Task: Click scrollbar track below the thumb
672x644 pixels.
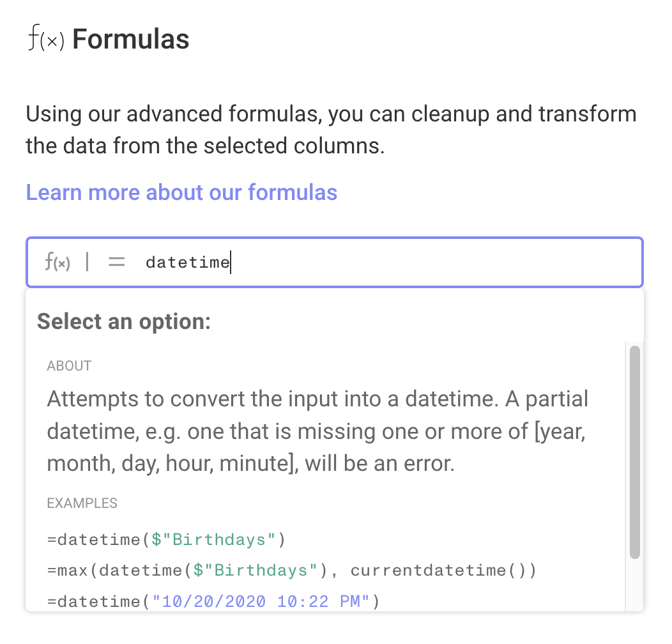Action: point(634,585)
